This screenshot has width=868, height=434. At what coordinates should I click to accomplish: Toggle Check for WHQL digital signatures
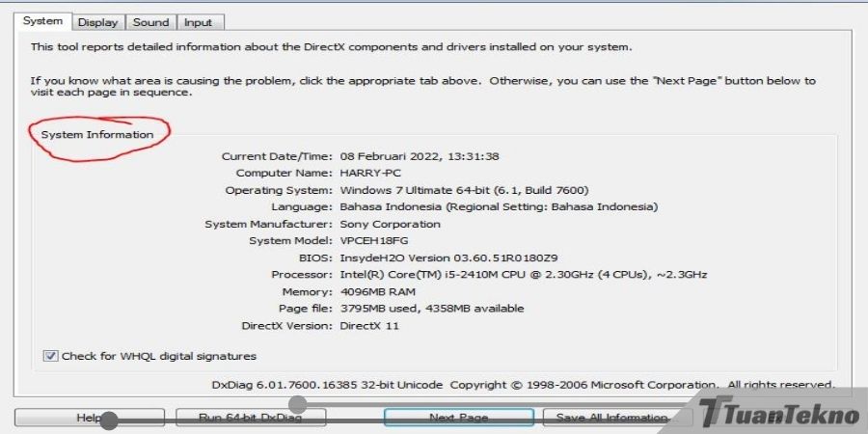click(51, 356)
